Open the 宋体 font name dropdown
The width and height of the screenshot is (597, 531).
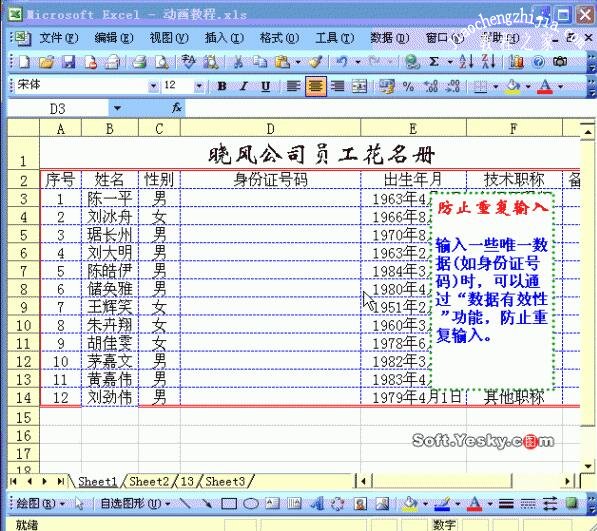(x=153, y=86)
